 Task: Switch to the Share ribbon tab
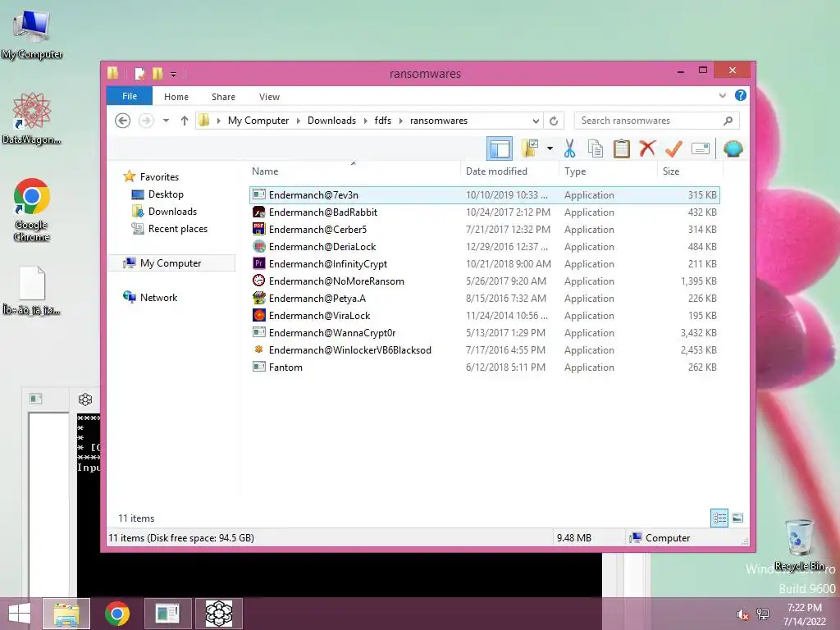click(223, 97)
